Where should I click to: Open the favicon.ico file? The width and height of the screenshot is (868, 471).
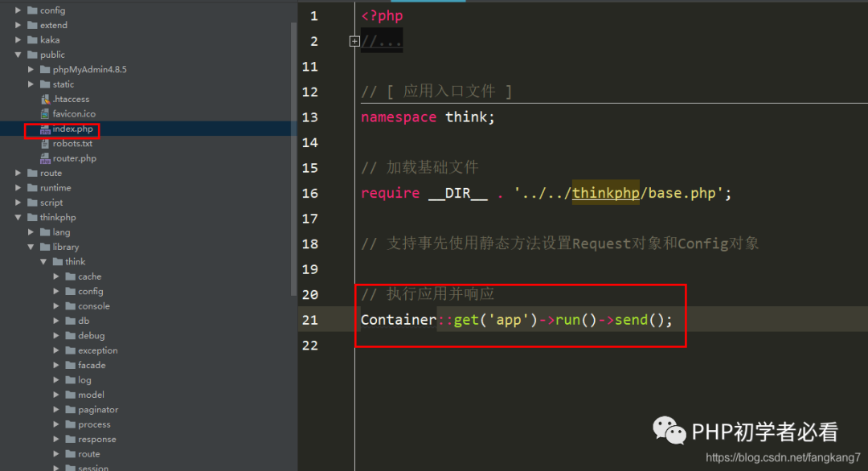(x=74, y=114)
